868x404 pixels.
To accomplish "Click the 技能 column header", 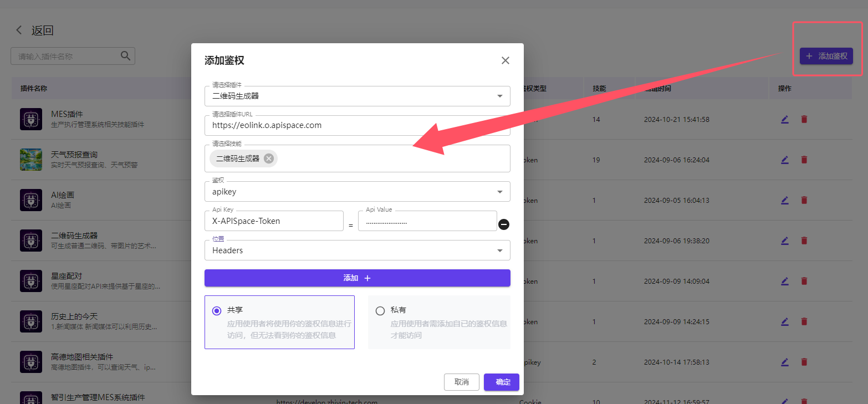I will click(599, 88).
